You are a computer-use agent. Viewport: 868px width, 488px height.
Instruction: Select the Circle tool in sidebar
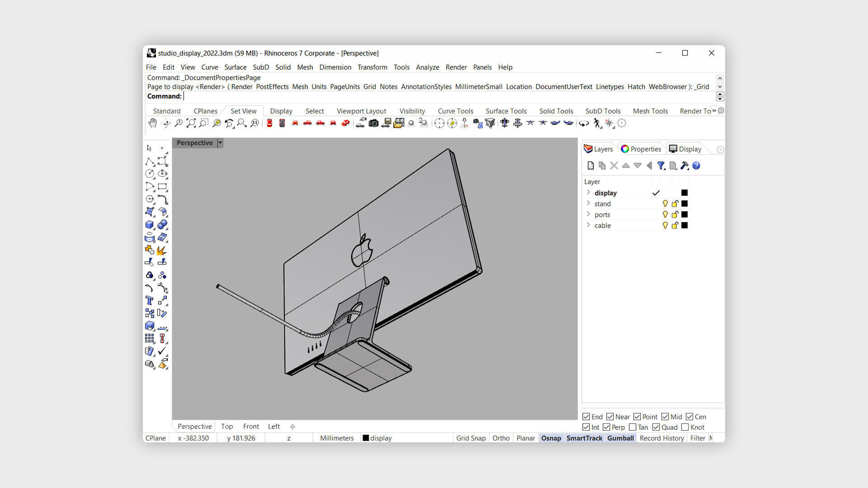click(150, 174)
